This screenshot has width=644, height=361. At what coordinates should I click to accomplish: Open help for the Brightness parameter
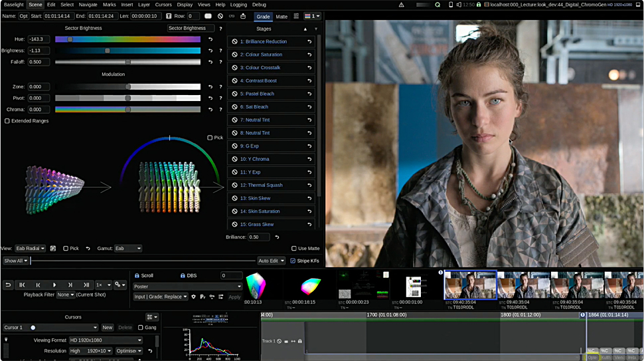(220, 51)
